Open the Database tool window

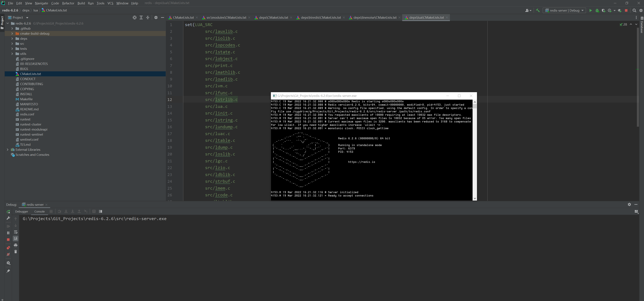(642, 25)
